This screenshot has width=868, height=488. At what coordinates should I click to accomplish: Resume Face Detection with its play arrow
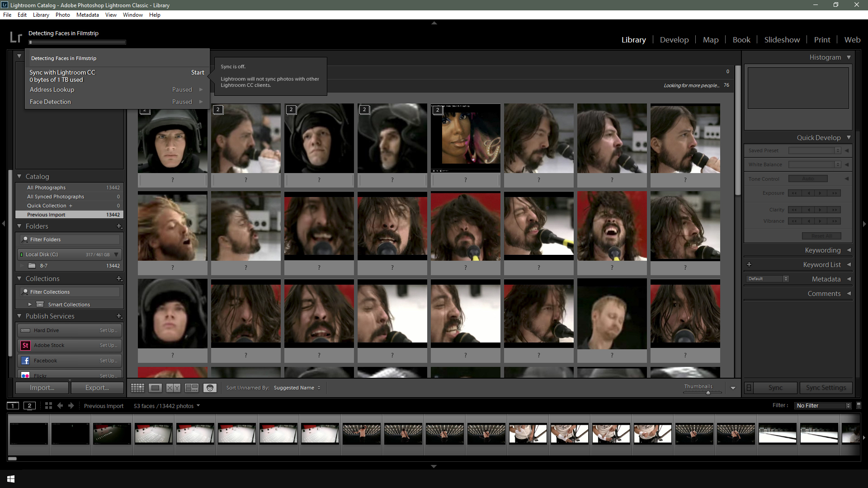tap(201, 102)
